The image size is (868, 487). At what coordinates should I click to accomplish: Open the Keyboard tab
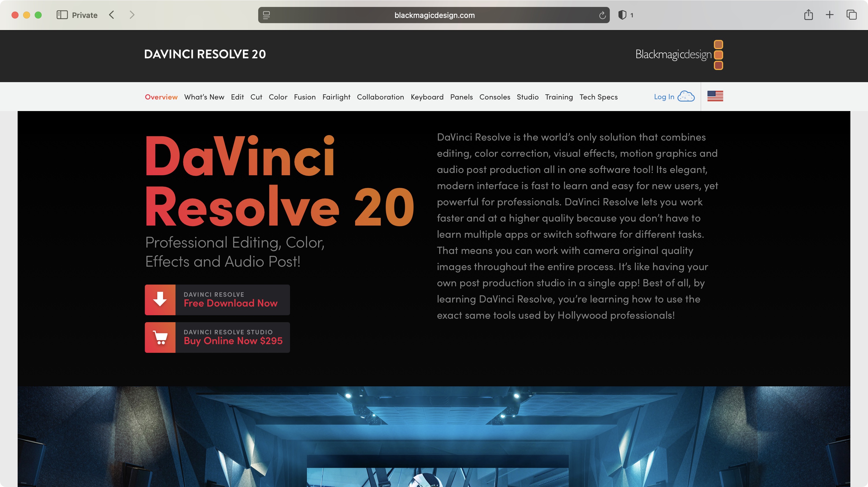(427, 97)
